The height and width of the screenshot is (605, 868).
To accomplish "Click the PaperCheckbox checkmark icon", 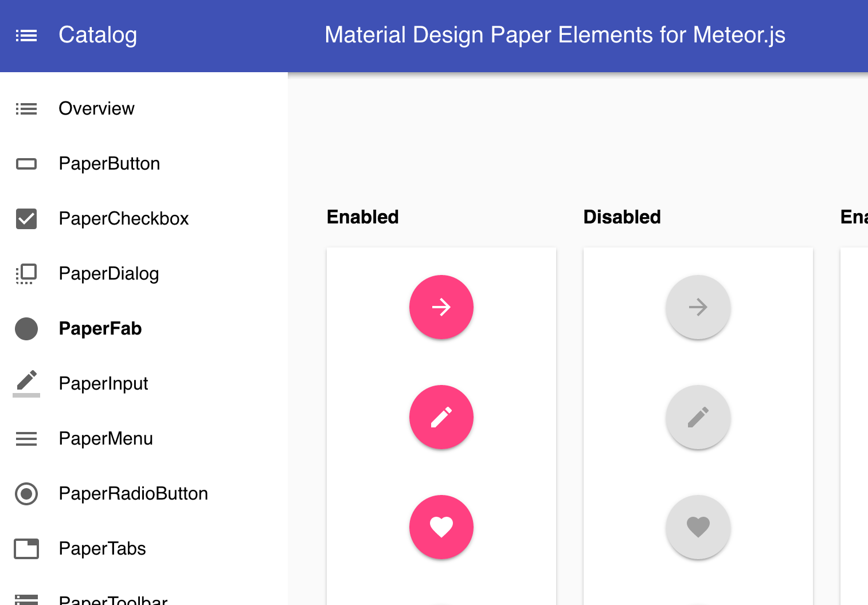I will 26,219.
